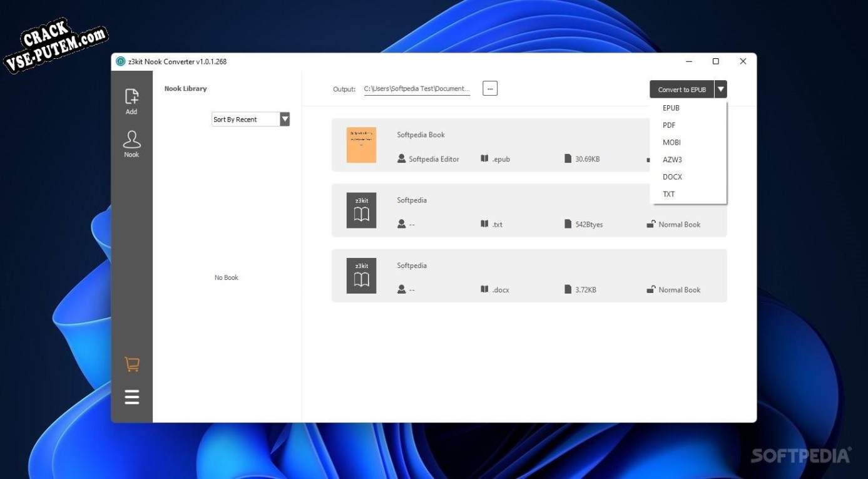868x479 pixels.
Task: Click Normal Book in the .docx row
Action: pyautogui.click(x=679, y=289)
